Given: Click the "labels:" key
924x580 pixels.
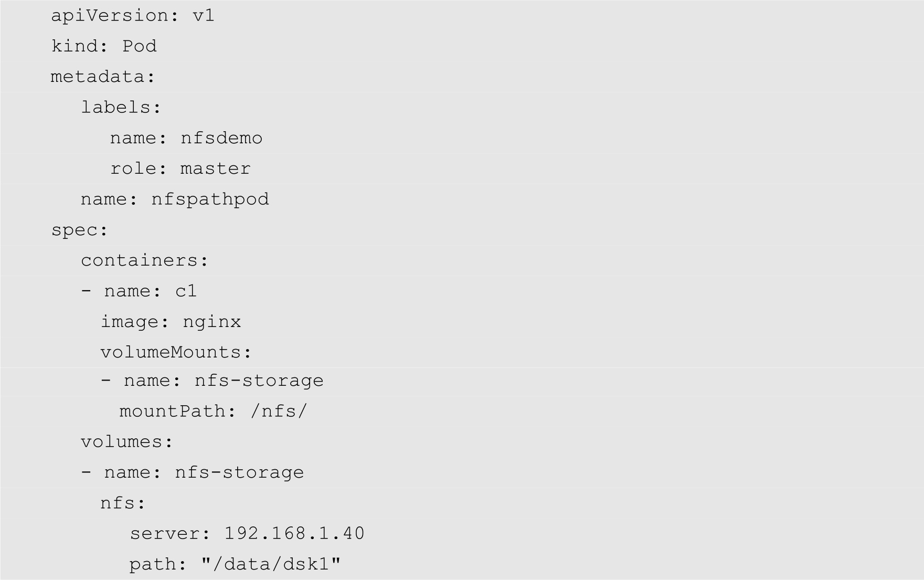Looking at the screenshot, I should pos(121,107).
